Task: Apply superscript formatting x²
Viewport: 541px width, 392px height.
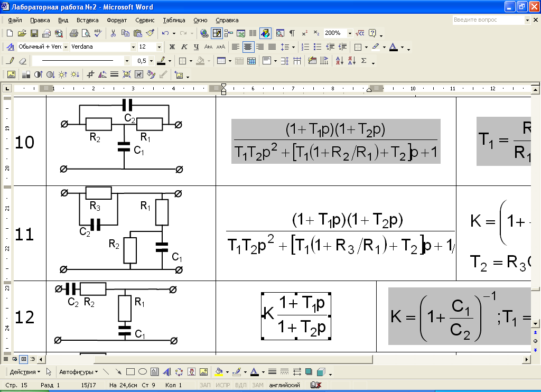Action: click(304, 33)
